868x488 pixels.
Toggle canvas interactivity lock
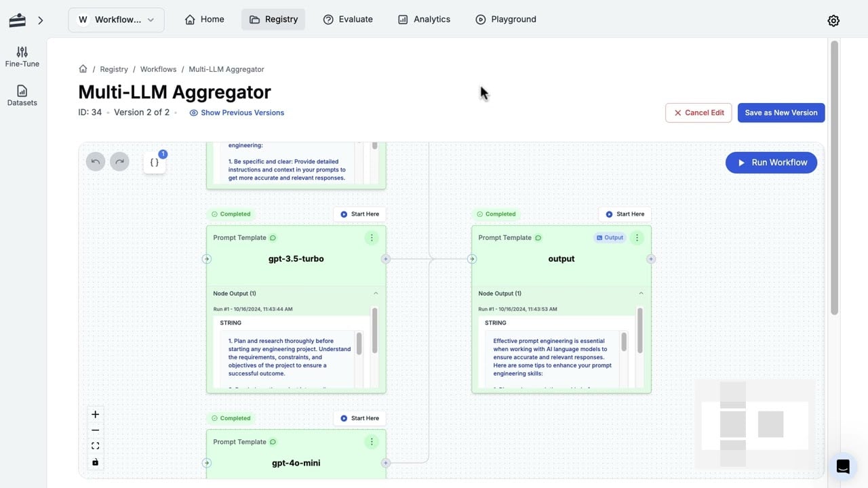coord(95,462)
